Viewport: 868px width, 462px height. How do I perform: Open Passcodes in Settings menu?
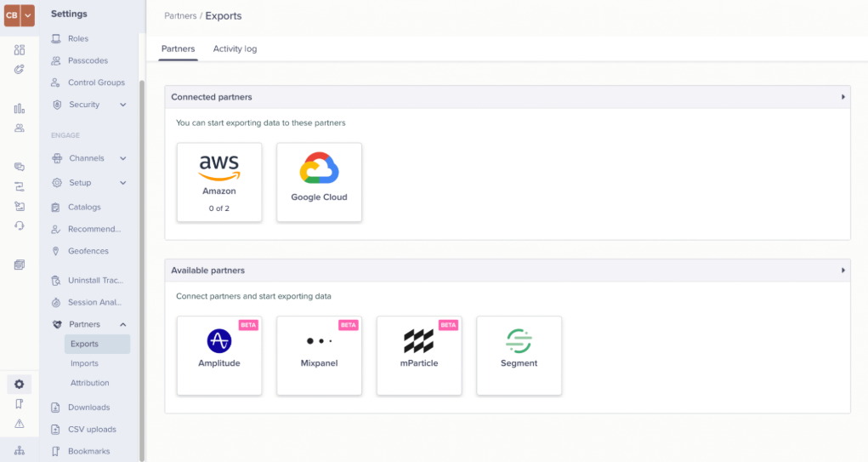[88, 60]
